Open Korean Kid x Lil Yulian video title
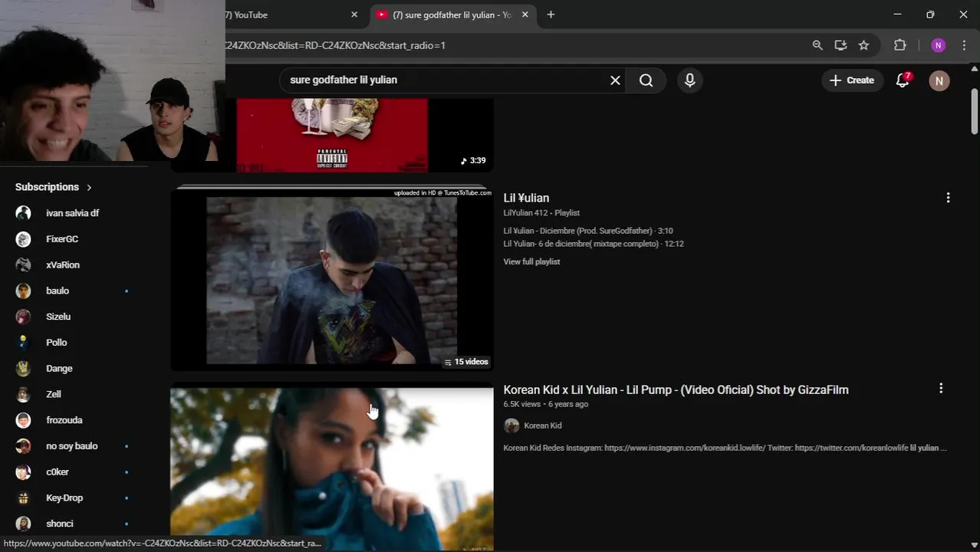 pyautogui.click(x=676, y=389)
